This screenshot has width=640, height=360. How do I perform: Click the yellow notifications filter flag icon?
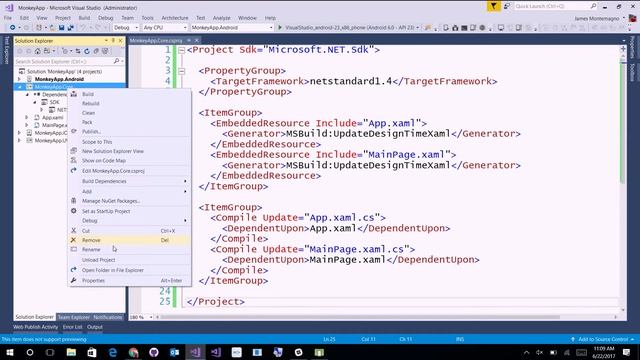(493, 6)
